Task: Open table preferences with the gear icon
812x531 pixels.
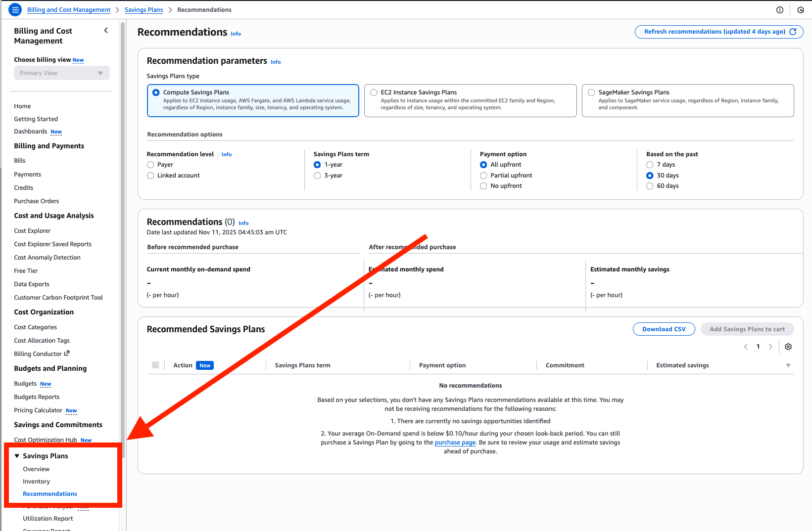Action: click(x=788, y=347)
